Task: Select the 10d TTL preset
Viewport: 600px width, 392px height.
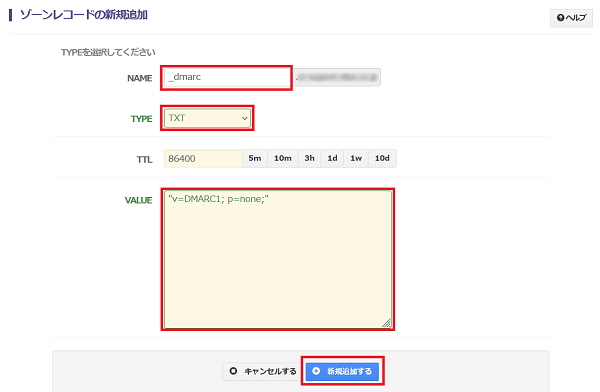Action: point(382,158)
